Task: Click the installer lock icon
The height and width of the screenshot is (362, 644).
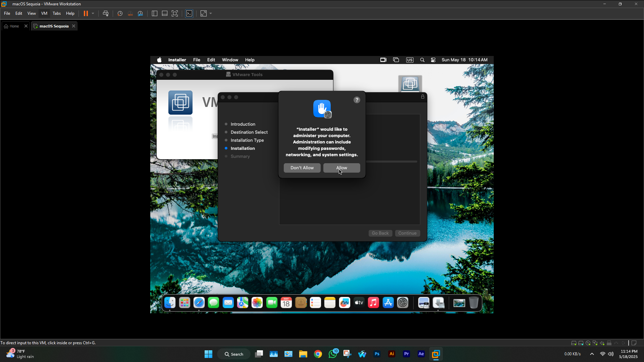Action: [x=423, y=97]
